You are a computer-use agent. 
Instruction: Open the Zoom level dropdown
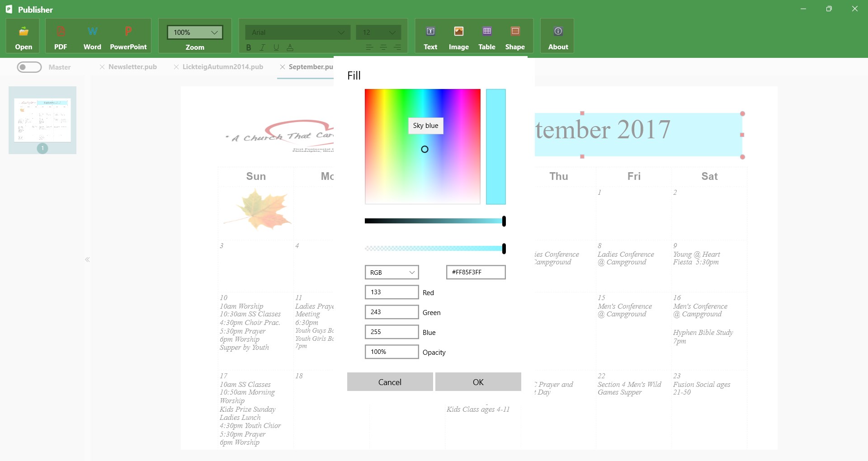pyautogui.click(x=194, y=32)
